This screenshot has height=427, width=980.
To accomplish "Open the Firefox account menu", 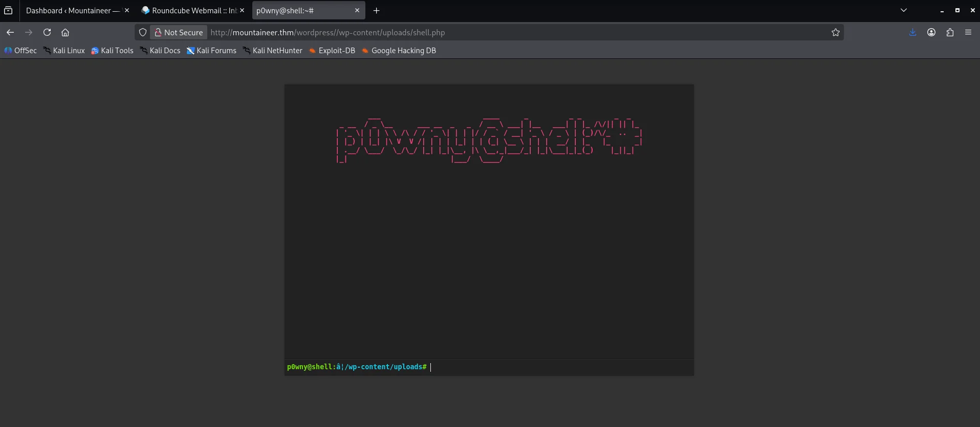I will [x=931, y=32].
